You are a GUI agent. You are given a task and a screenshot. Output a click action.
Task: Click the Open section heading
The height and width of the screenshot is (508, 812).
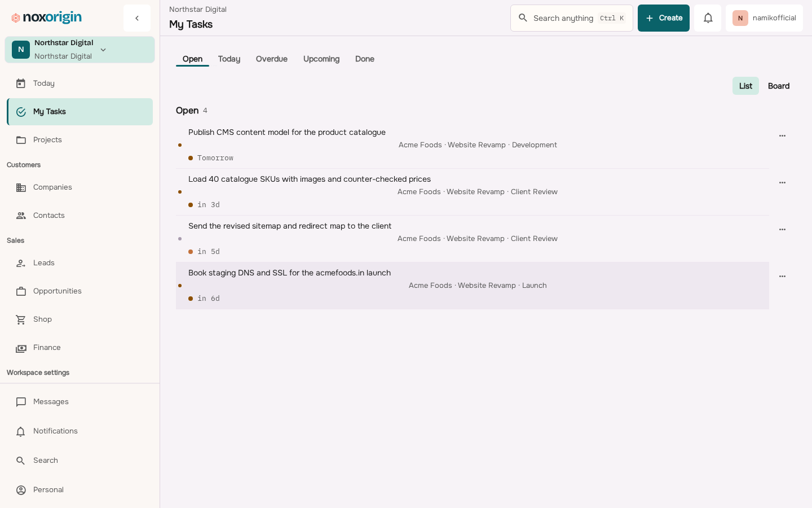[187, 111]
